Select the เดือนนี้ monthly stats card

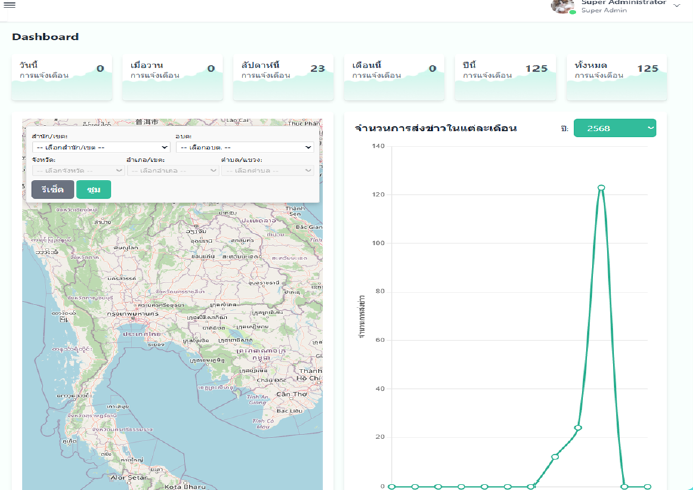click(x=395, y=77)
